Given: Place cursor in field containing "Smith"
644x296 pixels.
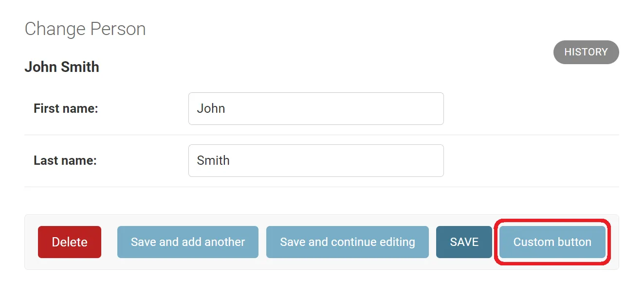Looking at the screenshot, I should 316,160.
